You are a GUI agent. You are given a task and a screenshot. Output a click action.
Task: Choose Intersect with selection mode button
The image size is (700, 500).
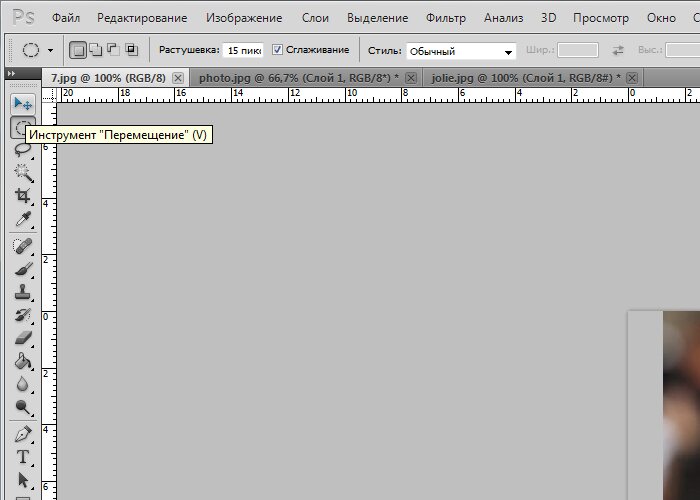[x=132, y=49]
